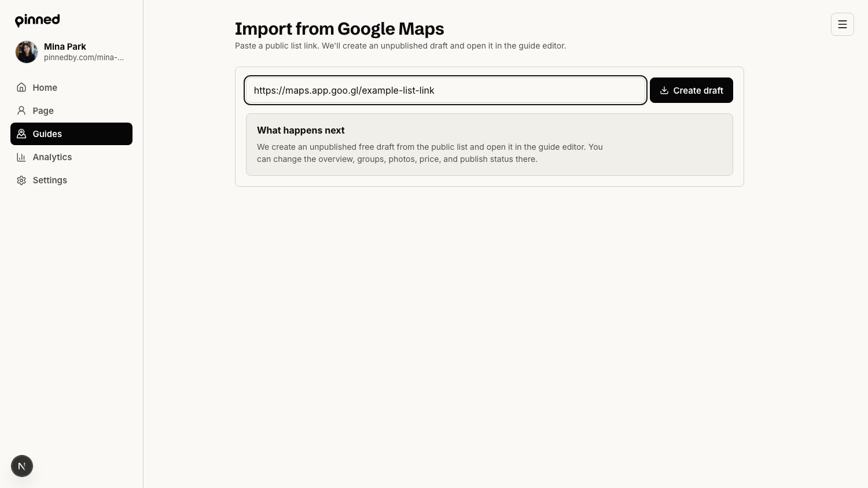Image resolution: width=868 pixels, height=488 pixels.
Task: Open the Settings section
Action: [x=71, y=180]
